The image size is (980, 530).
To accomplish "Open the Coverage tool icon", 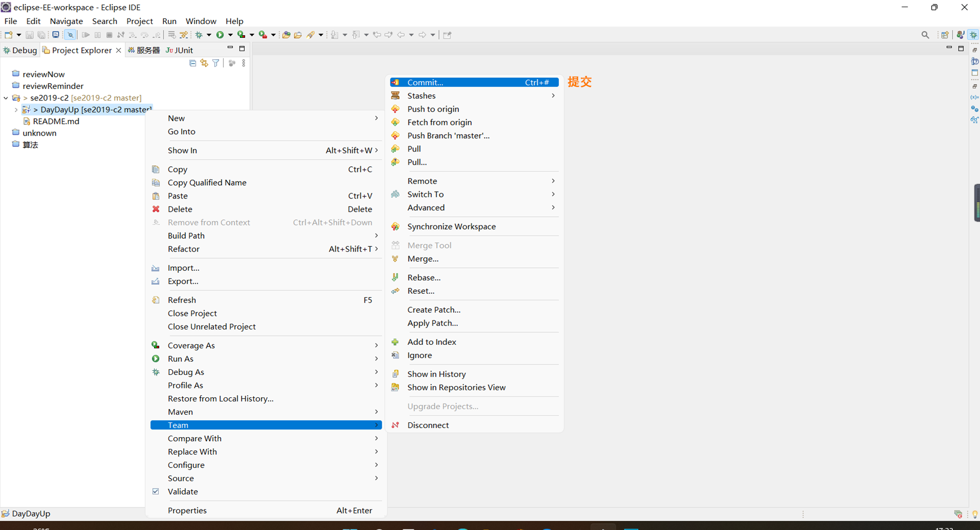I will pyautogui.click(x=241, y=34).
